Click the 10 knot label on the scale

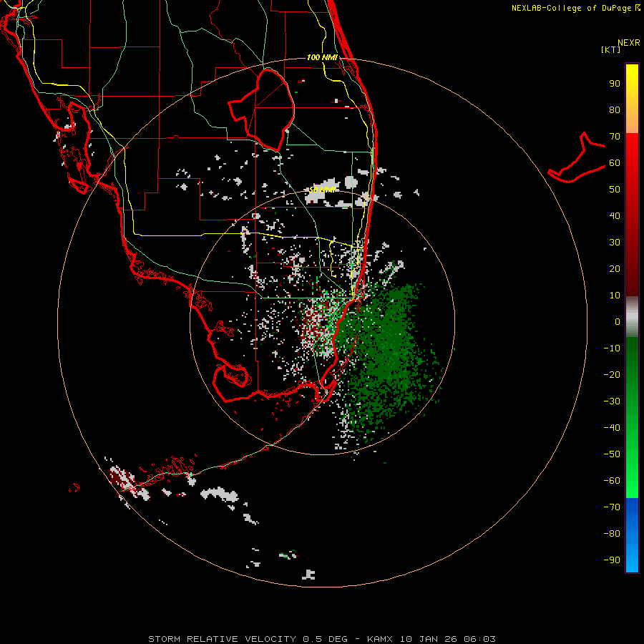(615, 296)
